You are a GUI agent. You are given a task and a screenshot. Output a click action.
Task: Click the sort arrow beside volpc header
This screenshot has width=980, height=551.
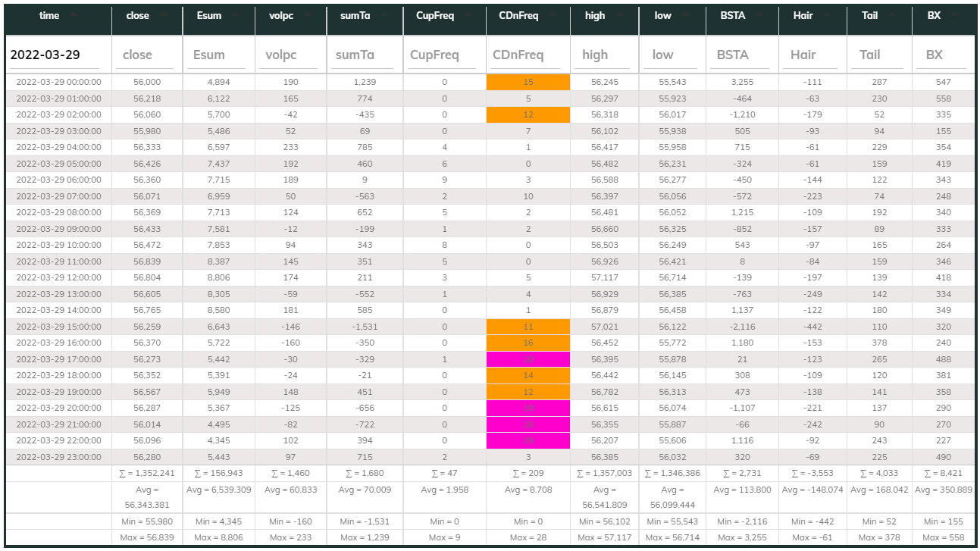[308, 15]
